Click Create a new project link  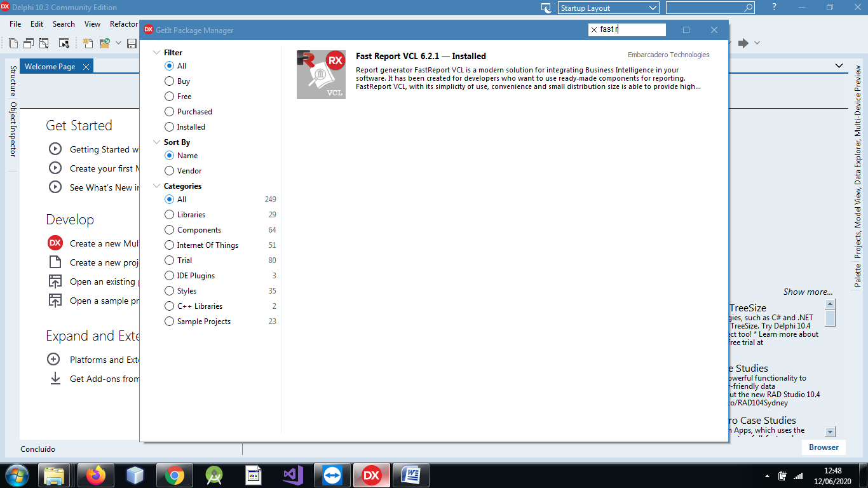point(104,262)
